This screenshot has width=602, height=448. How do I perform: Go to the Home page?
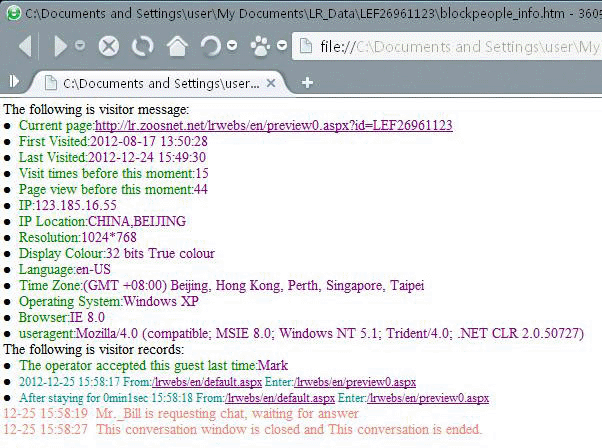click(x=177, y=46)
